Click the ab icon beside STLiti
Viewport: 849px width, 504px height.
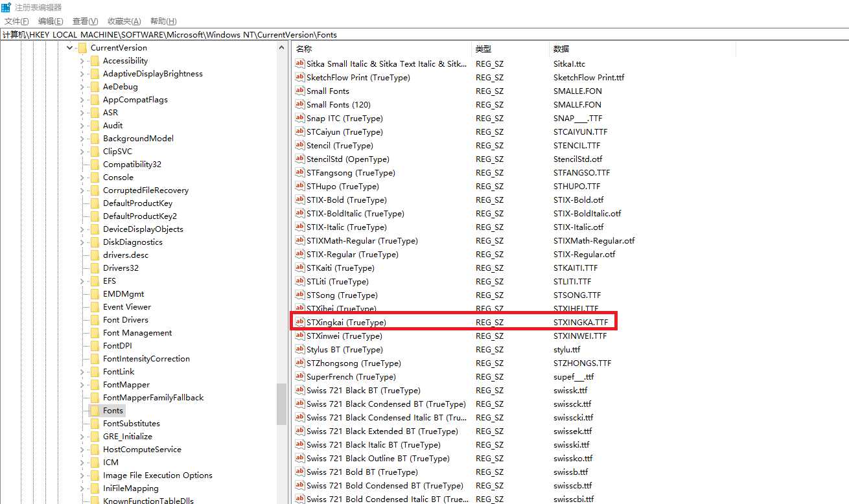(x=299, y=281)
